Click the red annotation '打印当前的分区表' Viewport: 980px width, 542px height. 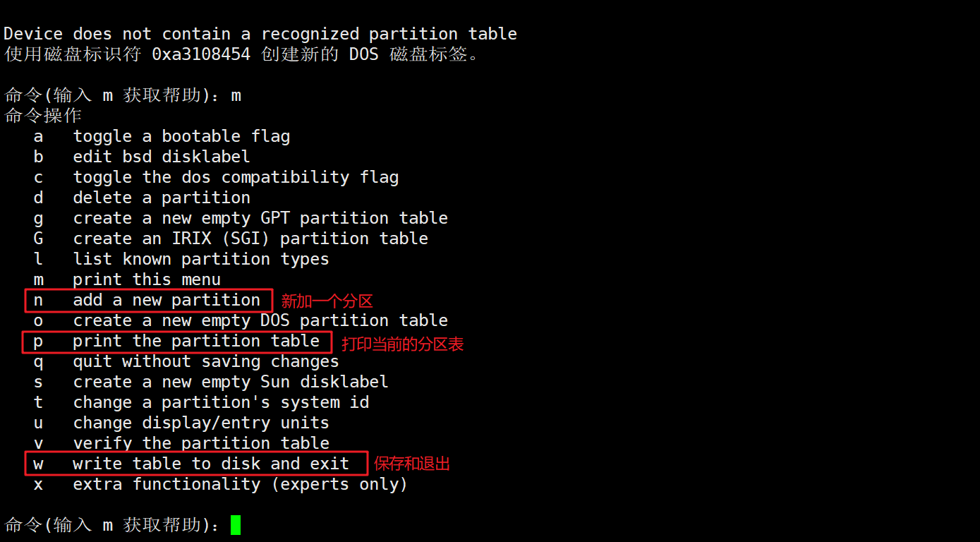[402, 344]
